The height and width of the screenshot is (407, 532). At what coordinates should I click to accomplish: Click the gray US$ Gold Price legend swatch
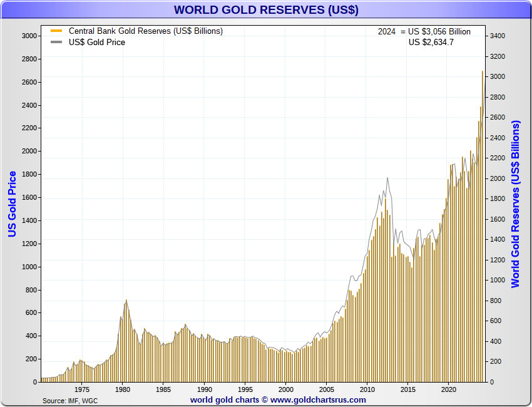click(56, 42)
